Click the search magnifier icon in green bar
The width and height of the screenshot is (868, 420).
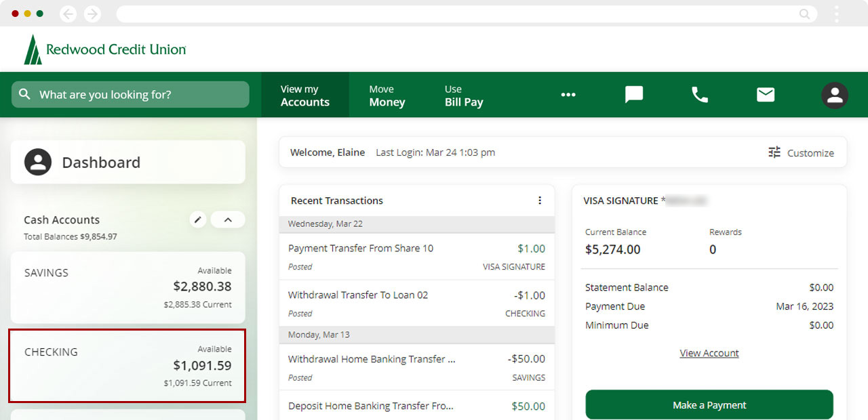pos(25,94)
